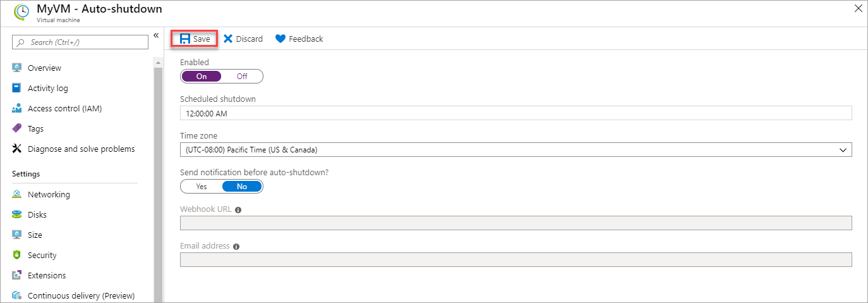Click the Overview monitor icon
Image resolution: width=868 pixels, height=303 pixels.
[x=17, y=68]
